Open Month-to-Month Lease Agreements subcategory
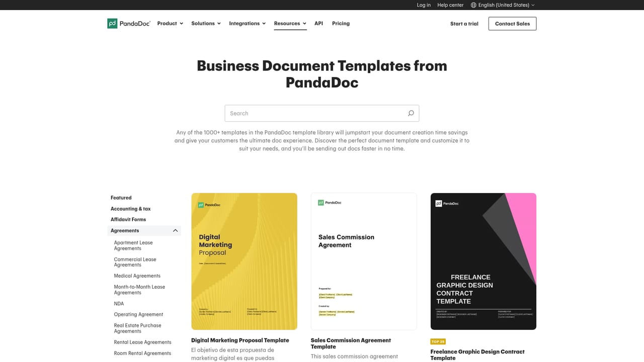Viewport: 644px width, 362px height. pyautogui.click(x=139, y=290)
